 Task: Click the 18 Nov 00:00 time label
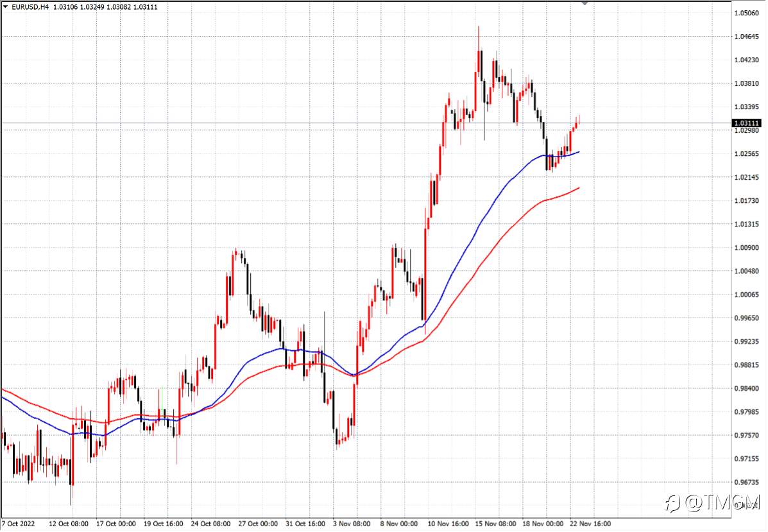pyautogui.click(x=543, y=524)
